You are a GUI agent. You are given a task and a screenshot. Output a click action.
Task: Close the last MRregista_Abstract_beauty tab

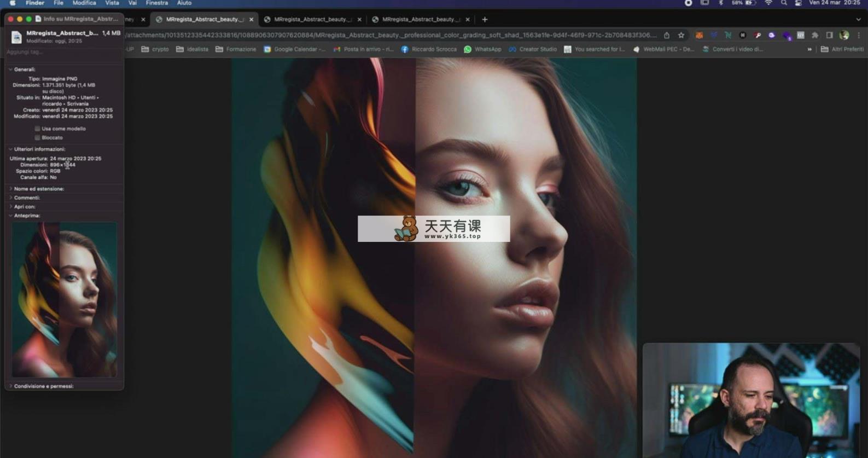[467, 19]
